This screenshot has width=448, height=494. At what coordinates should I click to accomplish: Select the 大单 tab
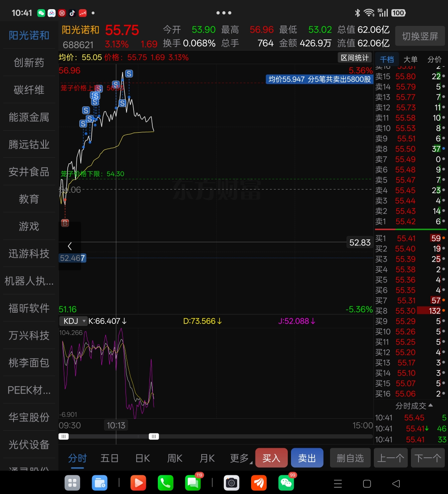[x=411, y=59]
